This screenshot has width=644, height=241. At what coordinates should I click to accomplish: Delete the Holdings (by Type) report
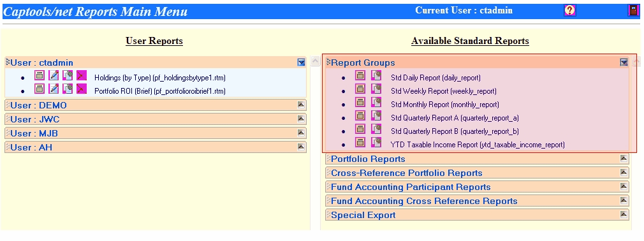[82, 75]
